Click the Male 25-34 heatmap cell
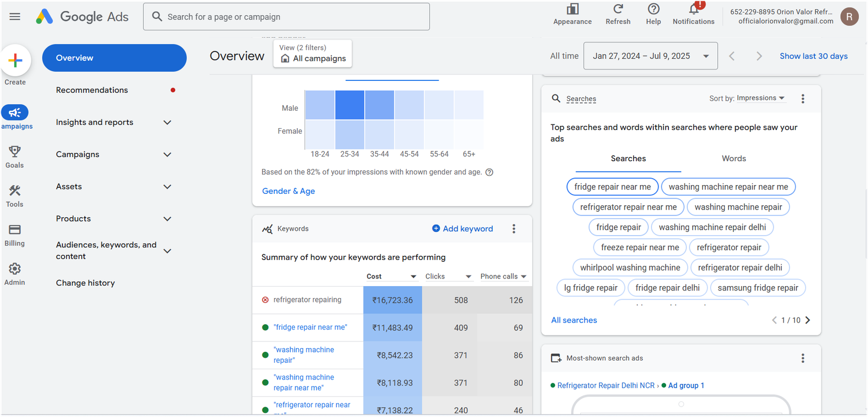Image resolution: width=868 pixels, height=417 pixels. pos(350,105)
